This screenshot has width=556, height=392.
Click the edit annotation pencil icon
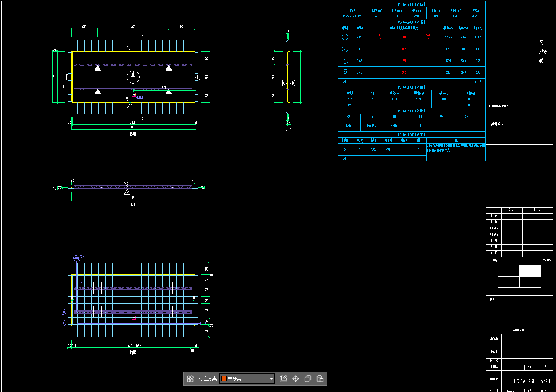(x=283, y=379)
